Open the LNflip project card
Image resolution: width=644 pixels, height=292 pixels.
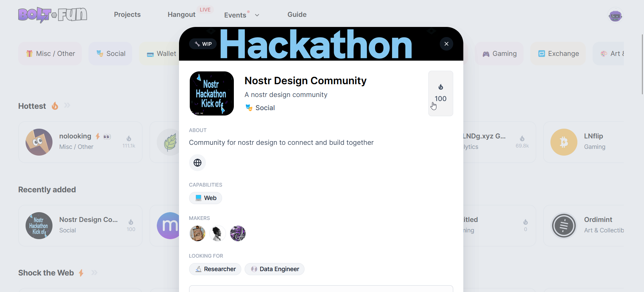tap(584, 142)
